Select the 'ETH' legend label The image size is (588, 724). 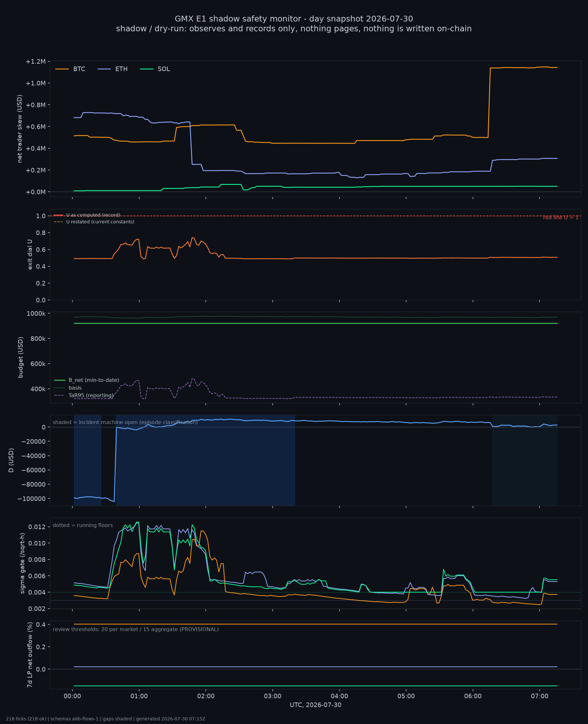(121, 69)
